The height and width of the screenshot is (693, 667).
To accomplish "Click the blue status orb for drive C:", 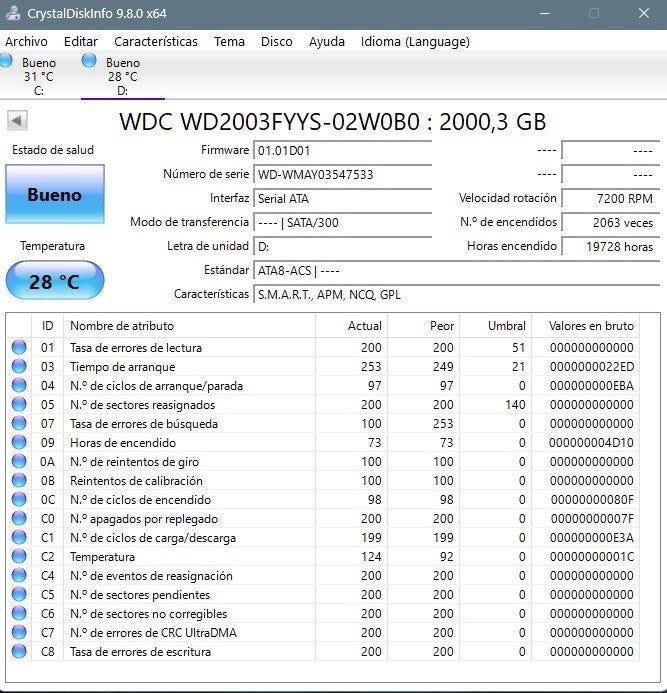I will pyautogui.click(x=6, y=61).
